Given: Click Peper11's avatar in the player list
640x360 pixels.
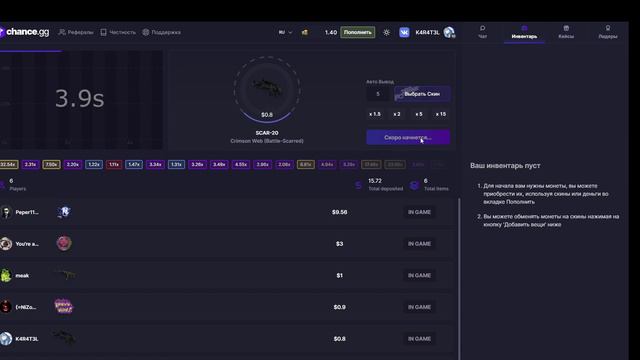Looking at the screenshot, I should point(6,212).
